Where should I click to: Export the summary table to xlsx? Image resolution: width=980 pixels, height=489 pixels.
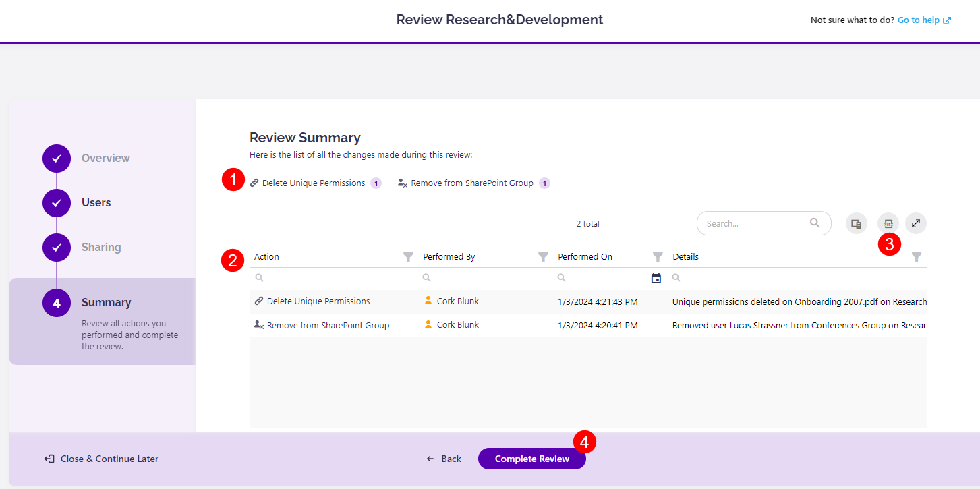tap(888, 223)
